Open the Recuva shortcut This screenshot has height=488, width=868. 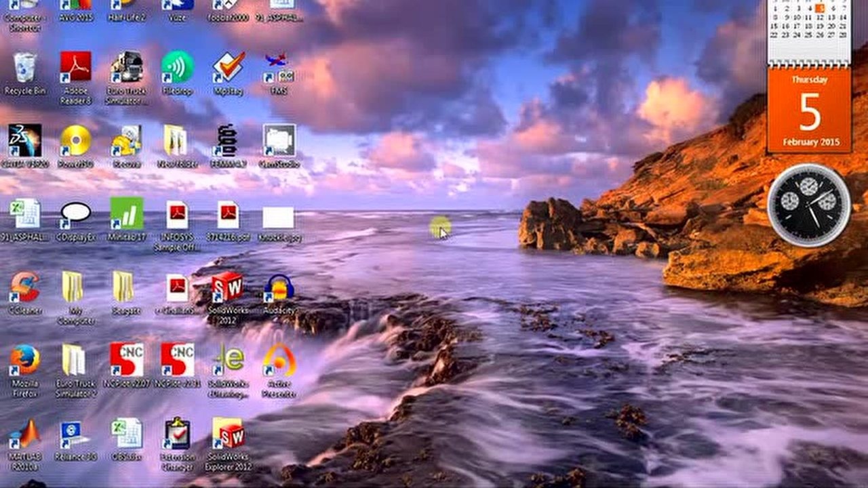tap(127, 141)
